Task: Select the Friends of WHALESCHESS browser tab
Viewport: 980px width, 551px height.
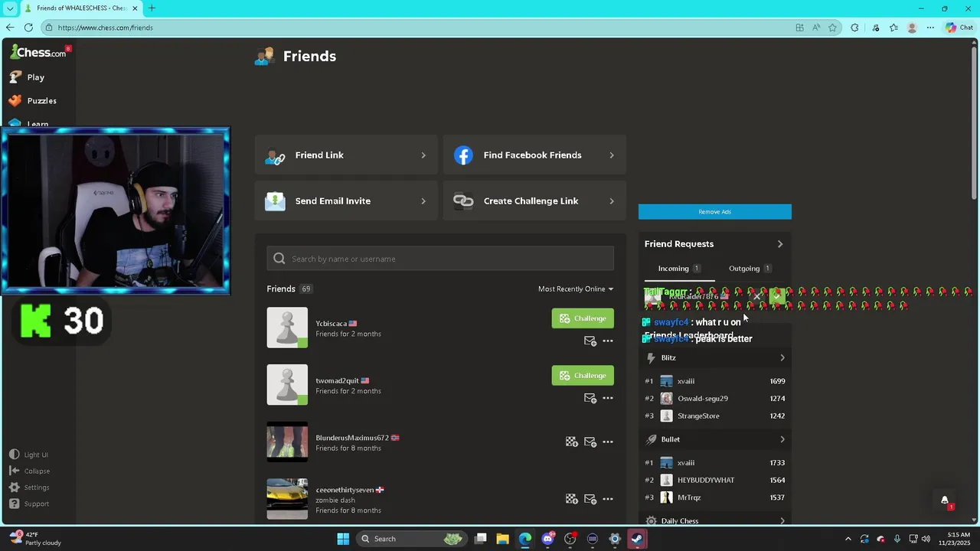Action: coord(81,8)
